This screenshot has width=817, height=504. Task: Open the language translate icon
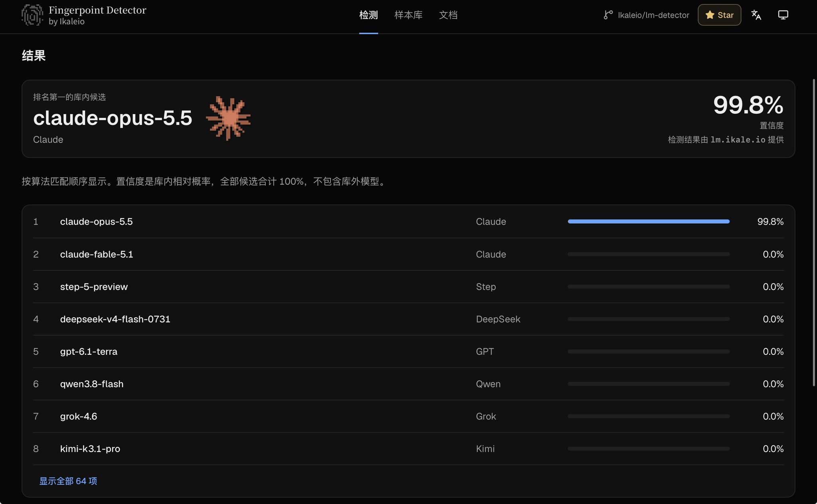[756, 15]
